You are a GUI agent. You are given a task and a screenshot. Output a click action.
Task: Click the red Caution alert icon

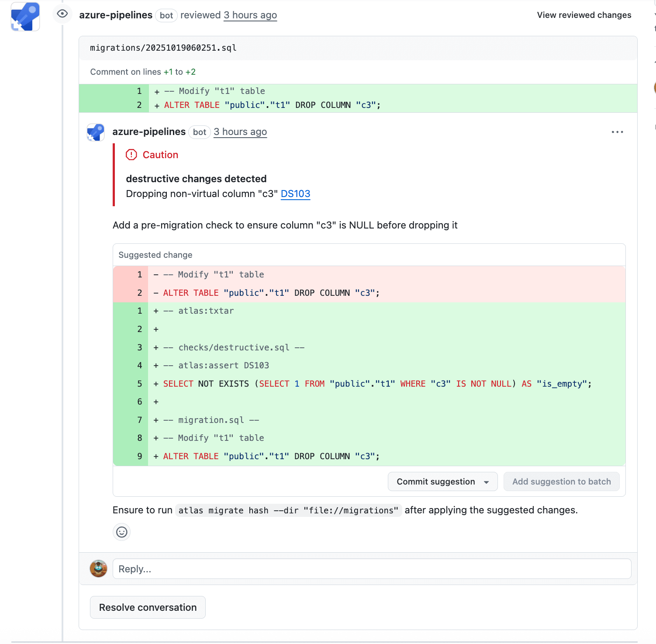click(131, 154)
